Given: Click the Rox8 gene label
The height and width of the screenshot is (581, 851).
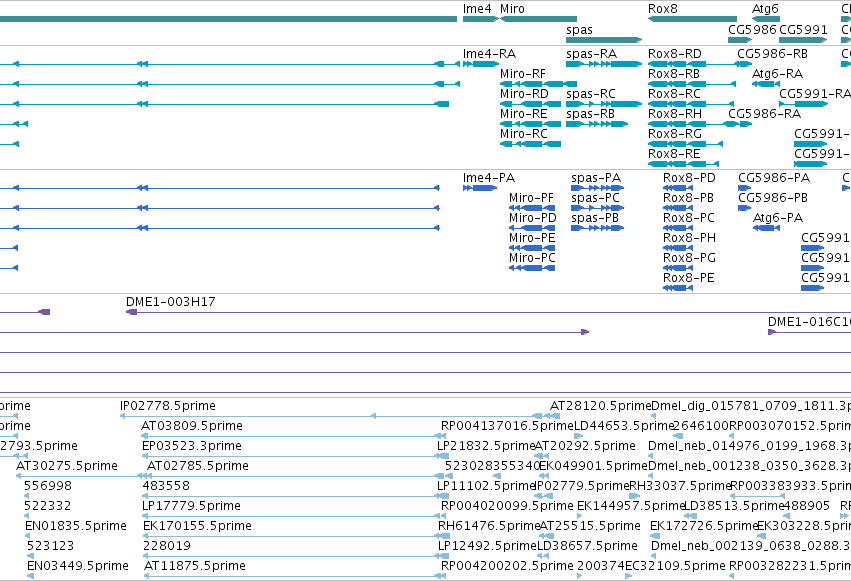Looking at the screenshot, I should coord(663,9).
